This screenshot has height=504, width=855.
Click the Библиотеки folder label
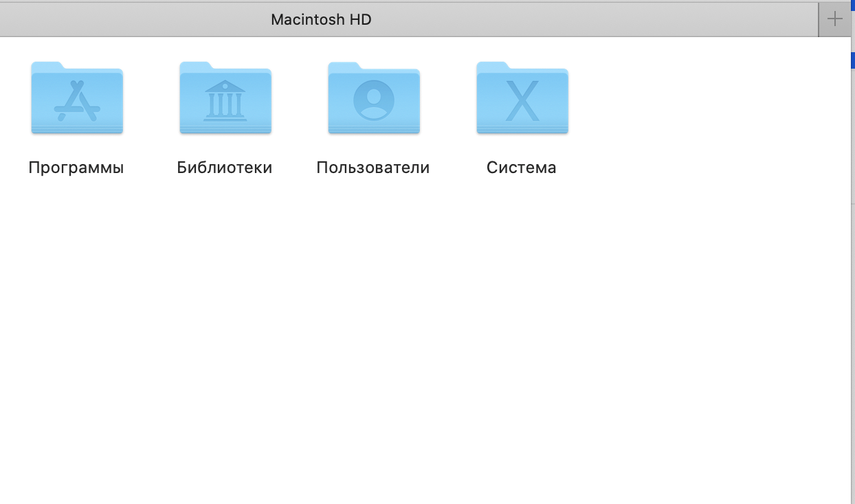tap(225, 168)
